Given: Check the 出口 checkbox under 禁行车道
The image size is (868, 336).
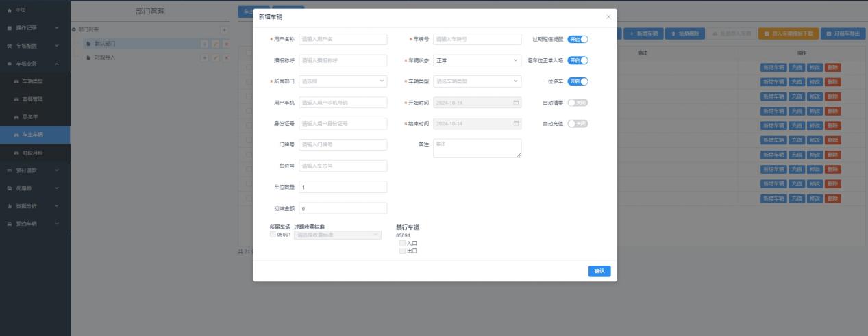Looking at the screenshot, I should (x=402, y=250).
